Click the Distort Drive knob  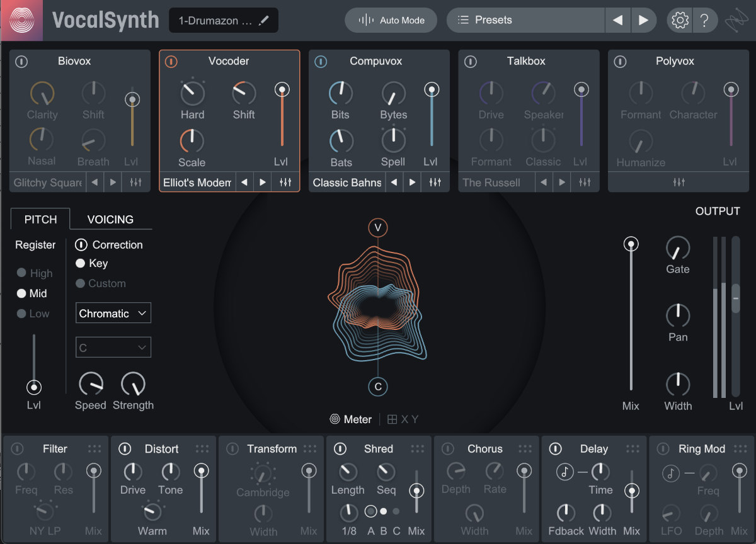coord(133,472)
